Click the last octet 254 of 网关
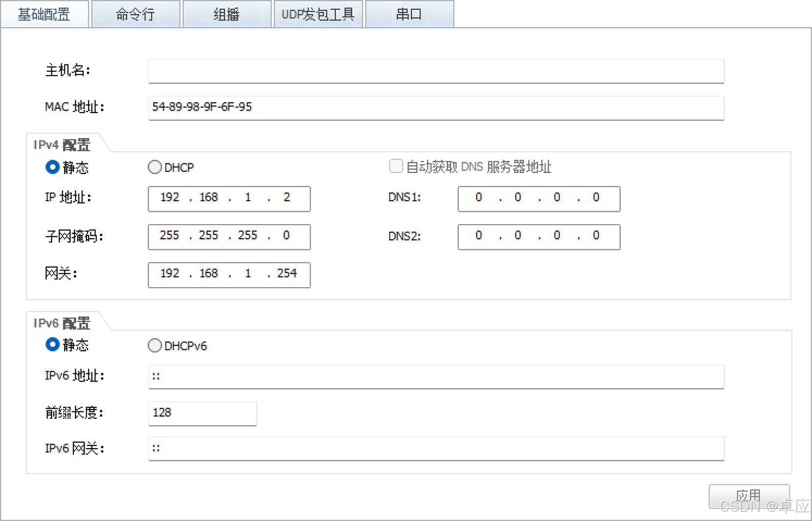The height and width of the screenshot is (521, 812). (x=287, y=273)
